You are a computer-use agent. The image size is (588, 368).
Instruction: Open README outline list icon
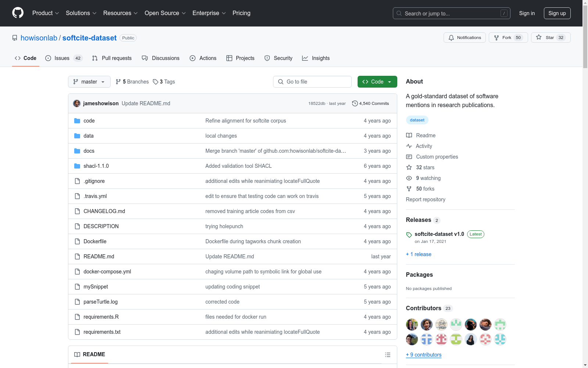click(387, 355)
